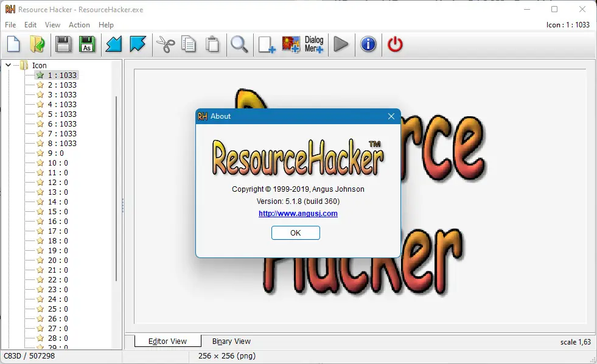Open the Edit menu
Image resolution: width=597 pixels, height=364 pixels.
(x=30, y=25)
